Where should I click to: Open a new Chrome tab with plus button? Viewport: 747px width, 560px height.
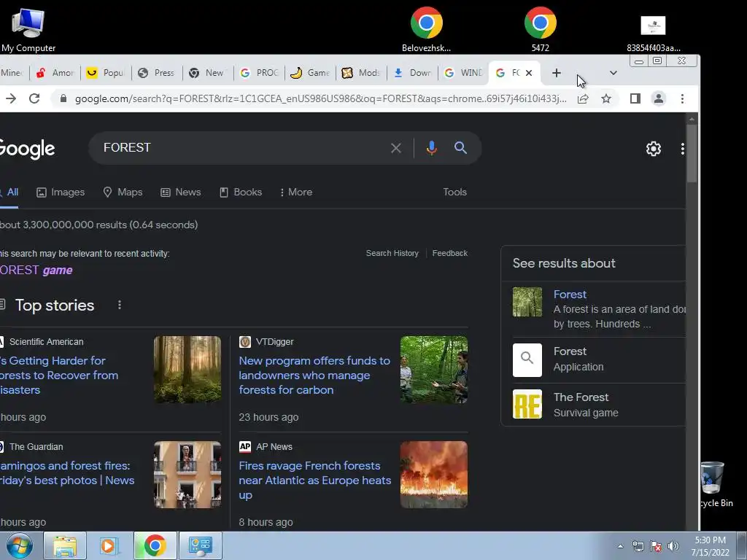[557, 73]
